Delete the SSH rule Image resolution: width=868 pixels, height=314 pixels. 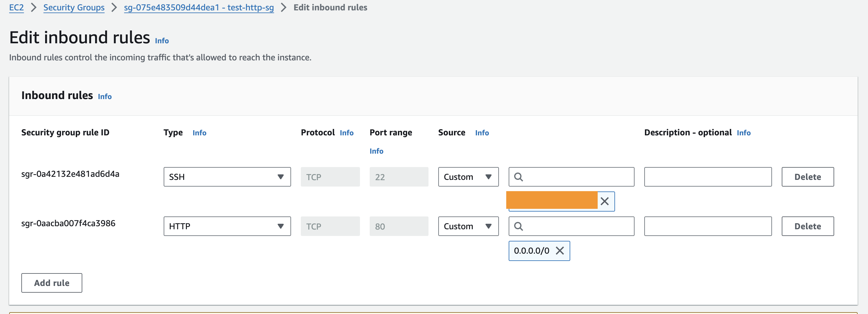pos(808,177)
